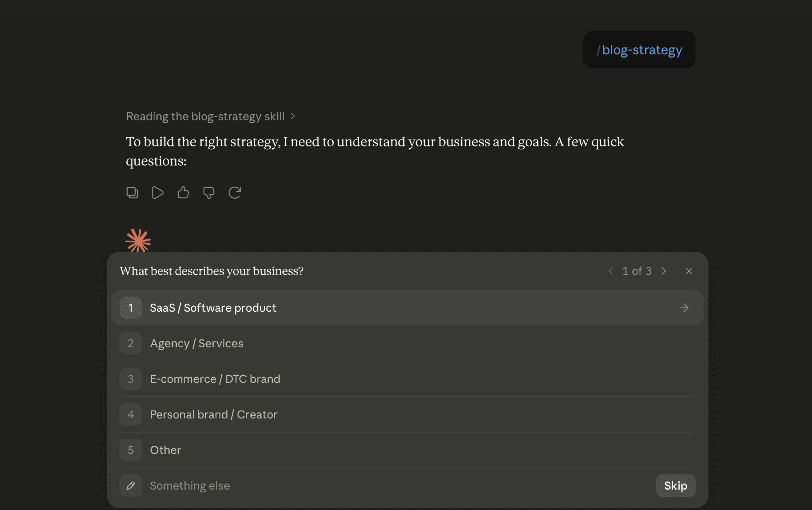The image size is (812, 510).
Task: Pick the Other option
Action: click(407, 450)
